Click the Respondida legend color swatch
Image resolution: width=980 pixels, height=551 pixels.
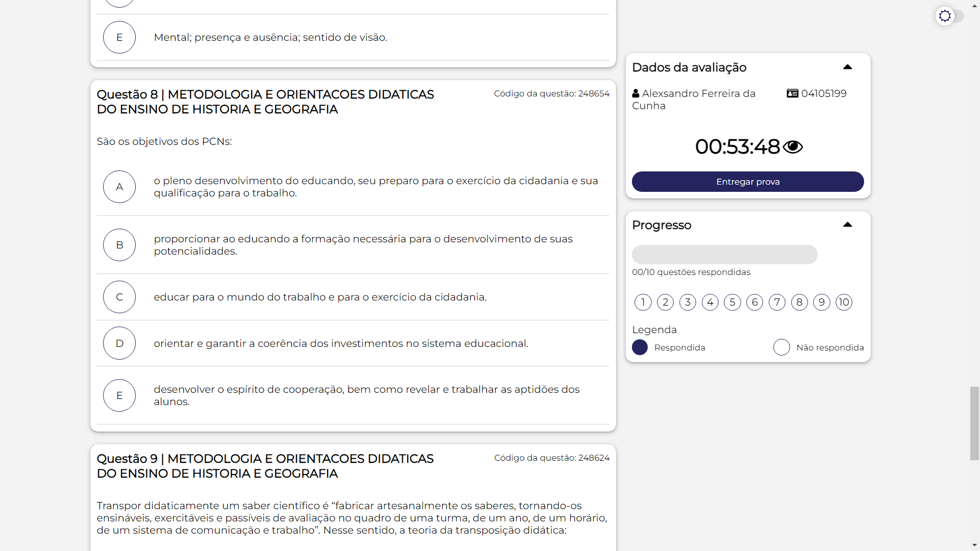(x=640, y=347)
